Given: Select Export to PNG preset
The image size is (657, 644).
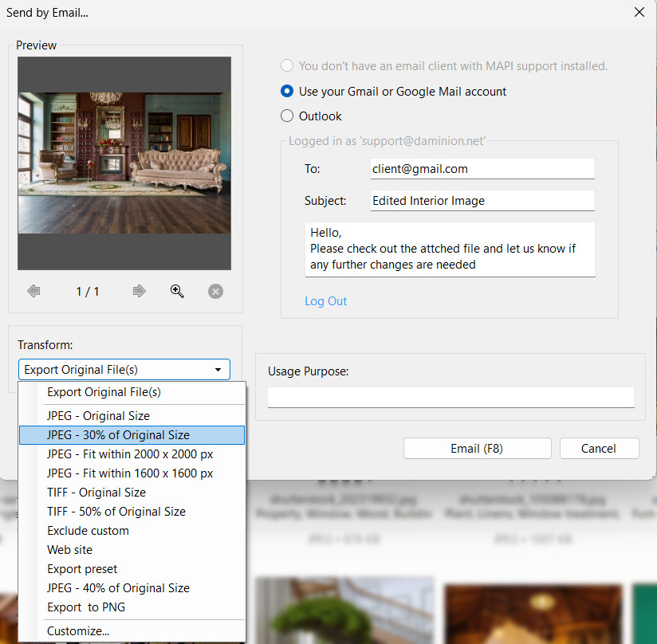Looking at the screenshot, I should tap(86, 607).
